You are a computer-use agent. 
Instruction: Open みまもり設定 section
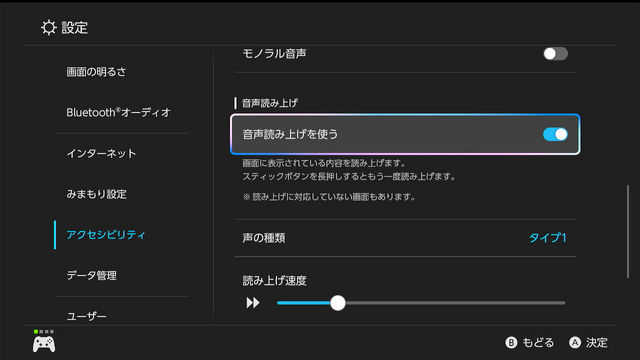tap(96, 194)
